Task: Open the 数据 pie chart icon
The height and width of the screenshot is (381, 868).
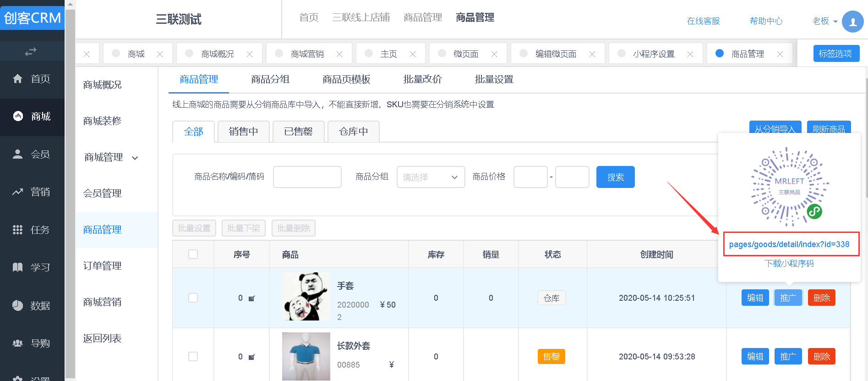Action: [x=17, y=305]
